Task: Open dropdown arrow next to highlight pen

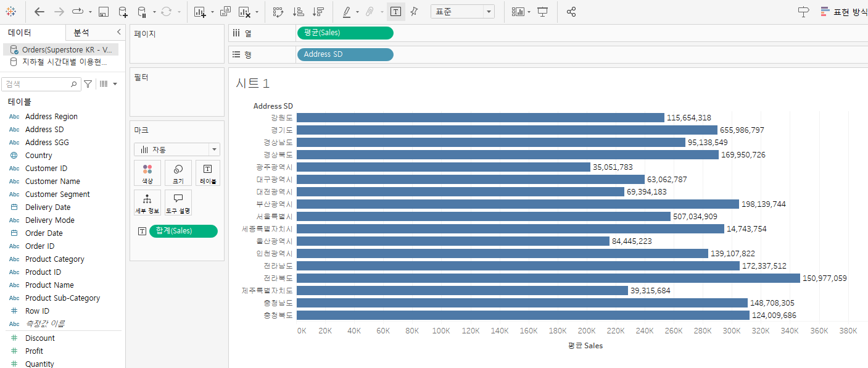Action: (x=357, y=12)
